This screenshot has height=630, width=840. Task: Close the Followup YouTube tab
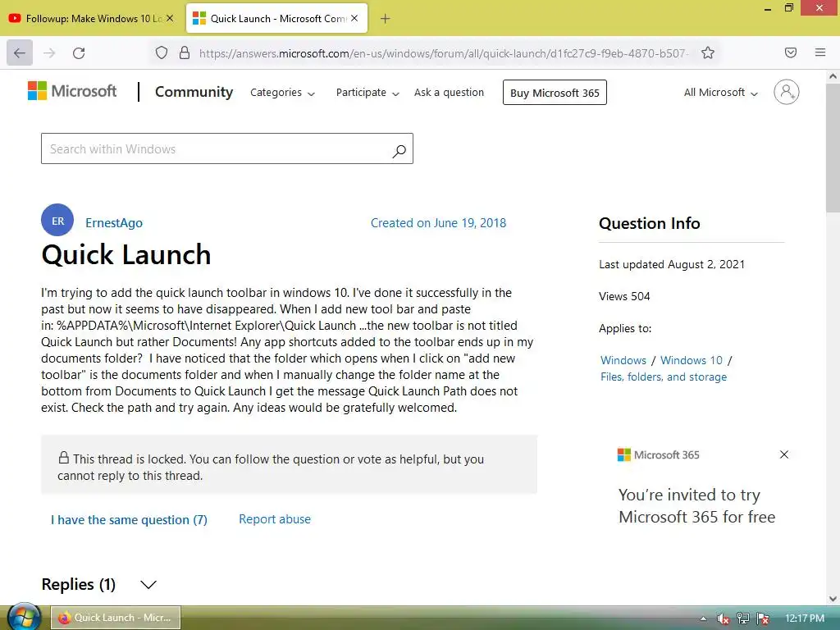tap(170, 18)
